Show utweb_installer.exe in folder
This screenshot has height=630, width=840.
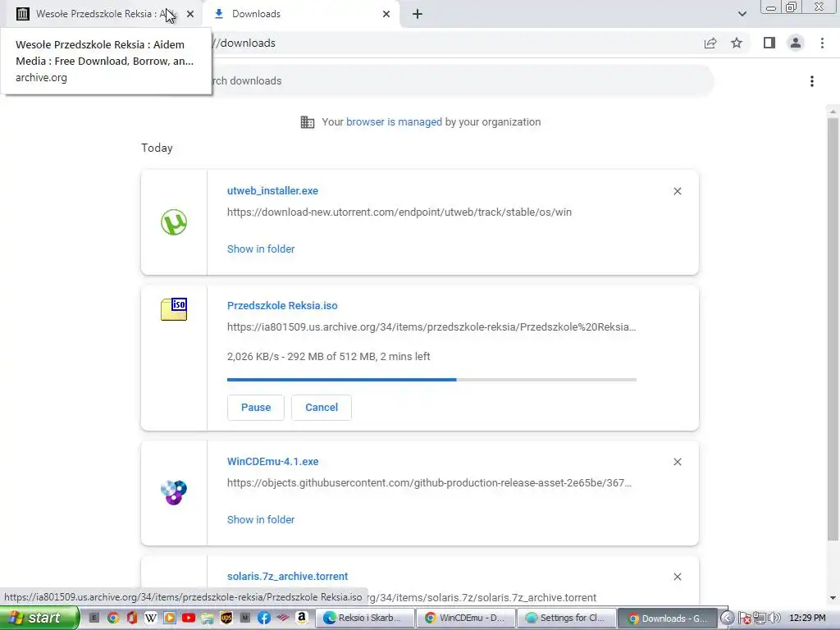coord(261,249)
